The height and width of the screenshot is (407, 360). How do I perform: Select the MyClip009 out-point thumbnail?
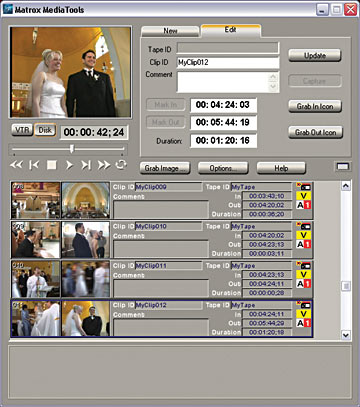(x=85, y=200)
